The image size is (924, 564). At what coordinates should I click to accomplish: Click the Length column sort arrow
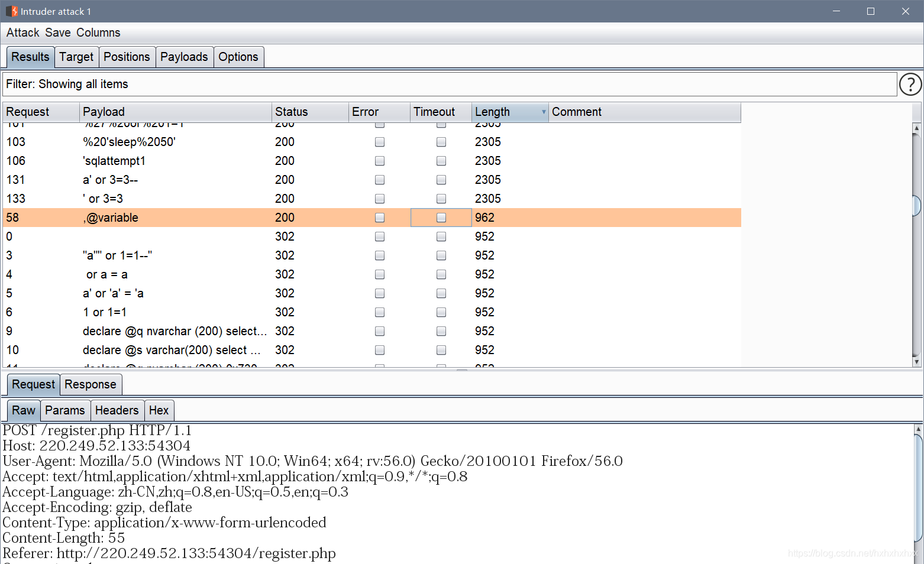point(544,112)
